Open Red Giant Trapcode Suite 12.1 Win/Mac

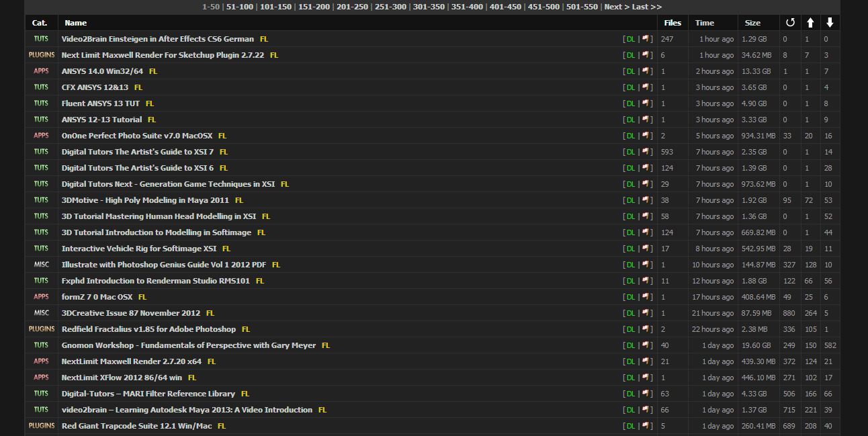click(x=136, y=426)
